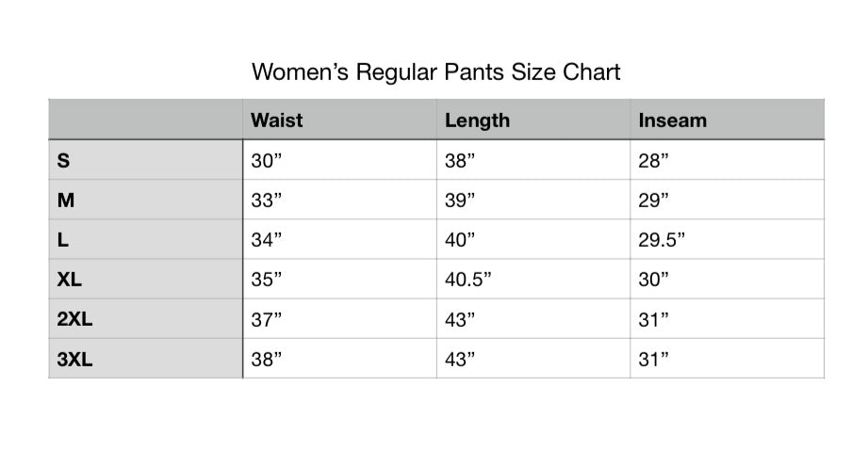
Task: Click the 33” waist cell for size M
Action: 267,201
